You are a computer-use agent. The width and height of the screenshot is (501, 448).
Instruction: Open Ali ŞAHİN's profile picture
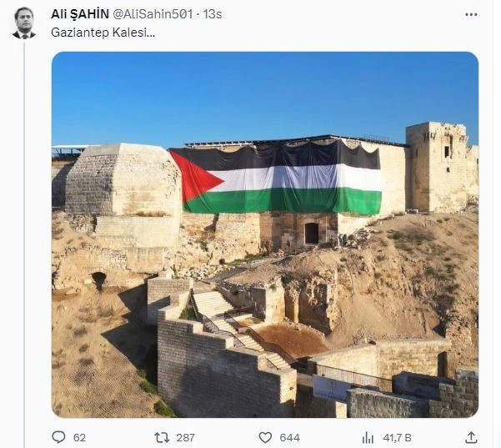tap(24, 23)
